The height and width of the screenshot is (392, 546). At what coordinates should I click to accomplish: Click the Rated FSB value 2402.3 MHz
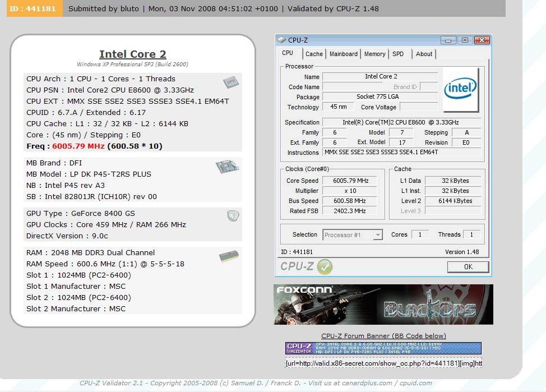pyautogui.click(x=350, y=211)
